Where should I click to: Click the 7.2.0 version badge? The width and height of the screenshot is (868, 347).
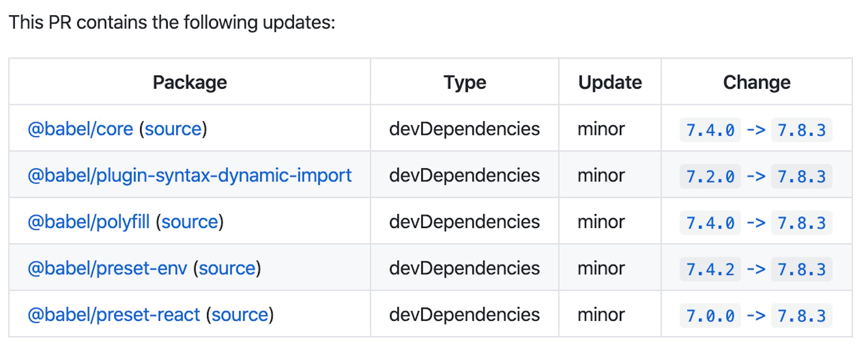coord(710,176)
